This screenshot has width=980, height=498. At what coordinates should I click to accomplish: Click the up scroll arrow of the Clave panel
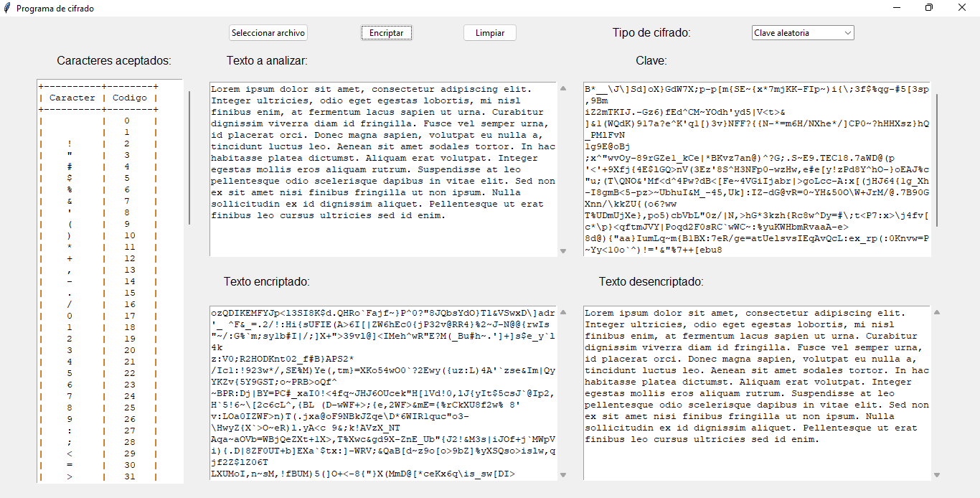click(936, 88)
